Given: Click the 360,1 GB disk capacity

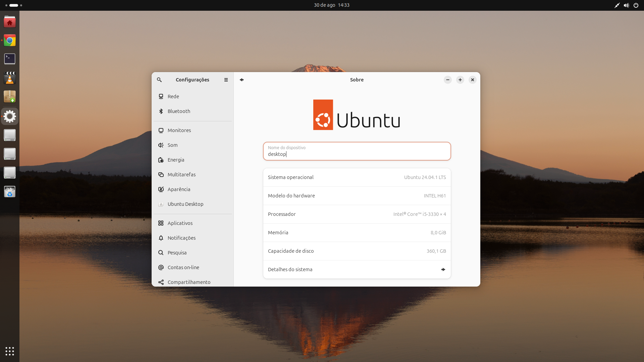Looking at the screenshot, I should pos(436,251).
